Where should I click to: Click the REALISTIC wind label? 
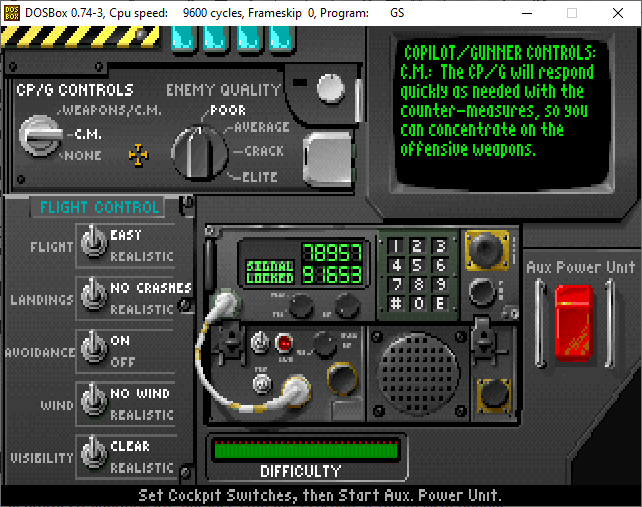(x=142, y=415)
